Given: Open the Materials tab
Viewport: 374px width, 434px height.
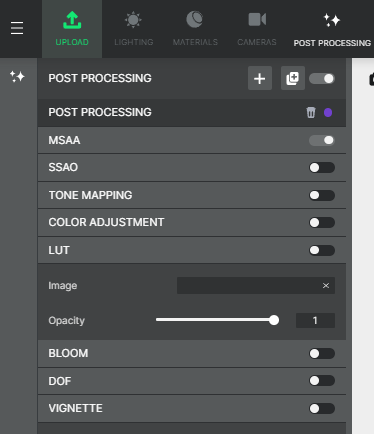Looking at the screenshot, I should [195, 29].
